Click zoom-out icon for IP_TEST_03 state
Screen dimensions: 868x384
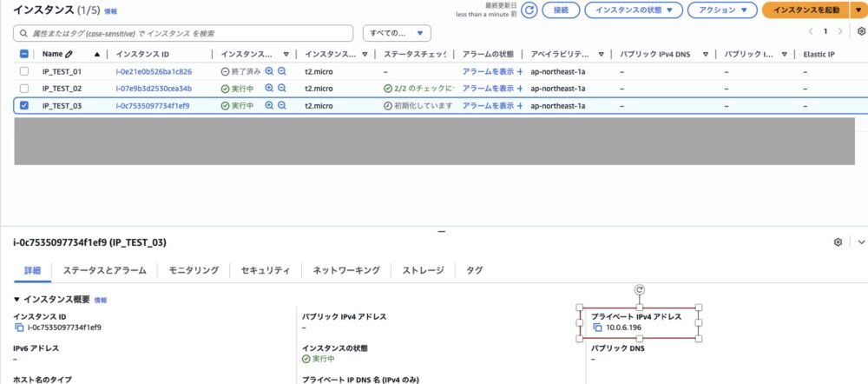[282, 106]
